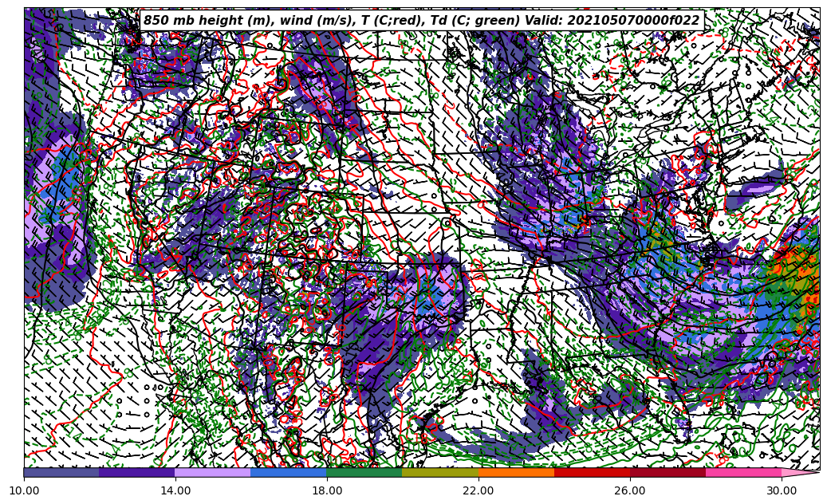
Task: Click the 10.00 colorbar tick label
Action: (x=24, y=490)
